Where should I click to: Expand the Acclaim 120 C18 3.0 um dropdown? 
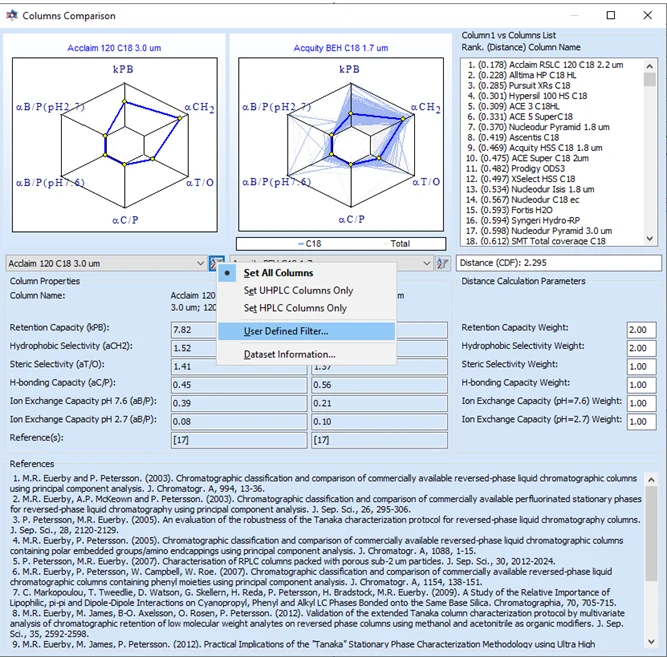click(x=200, y=263)
